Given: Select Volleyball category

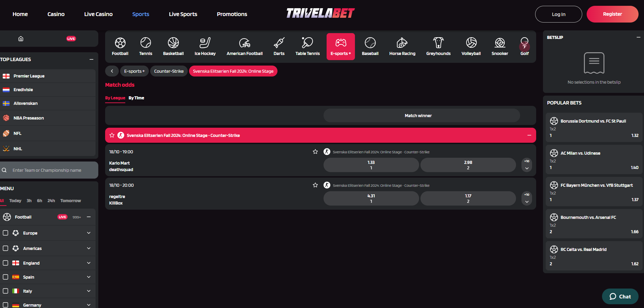Looking at the screenshot, I should 471,46.
